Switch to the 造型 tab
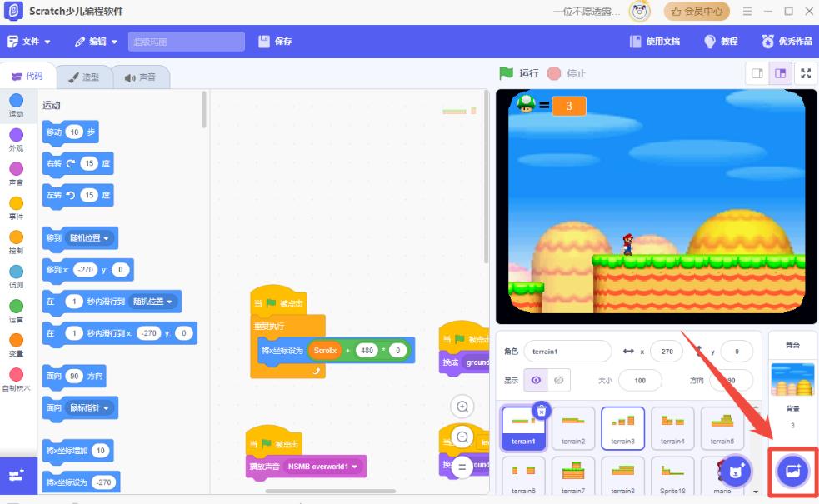819x504 pixels. coord(83,77)
